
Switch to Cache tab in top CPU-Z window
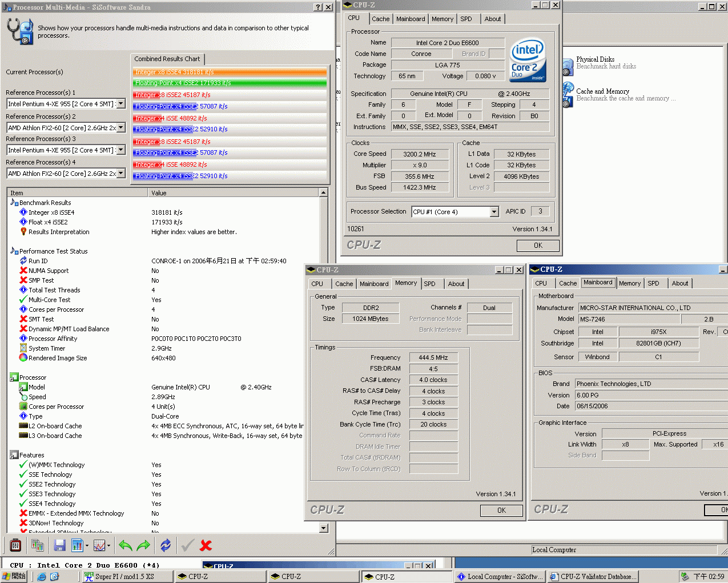coord(381,19)
